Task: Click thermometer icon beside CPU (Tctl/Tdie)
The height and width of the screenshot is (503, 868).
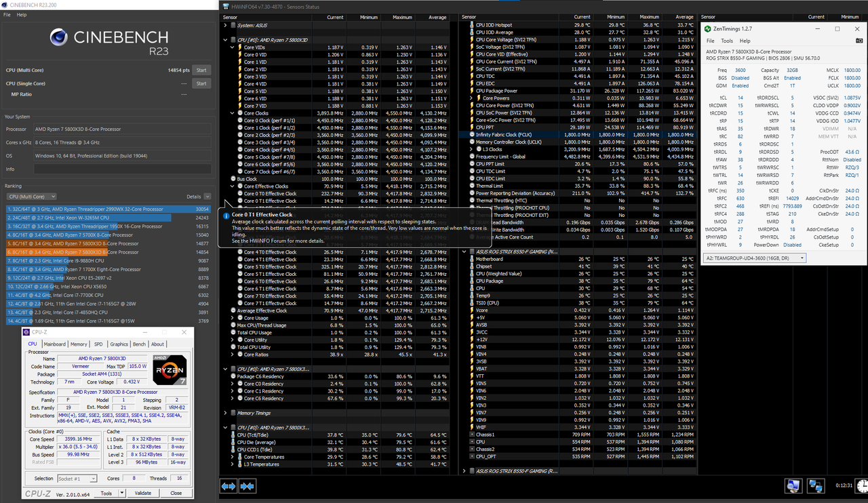Action: (x=233, y=435)
